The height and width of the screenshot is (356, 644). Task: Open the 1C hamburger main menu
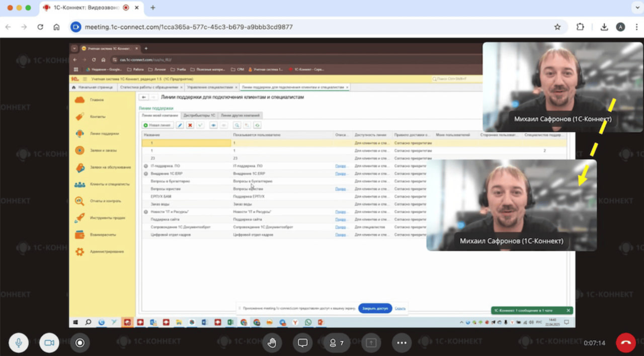coord(85,79)
